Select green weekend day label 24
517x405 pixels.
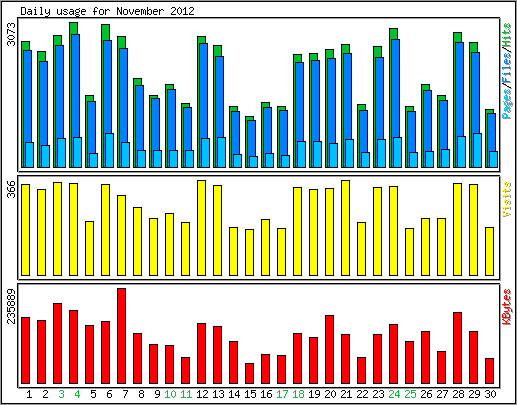pos(394,394)
